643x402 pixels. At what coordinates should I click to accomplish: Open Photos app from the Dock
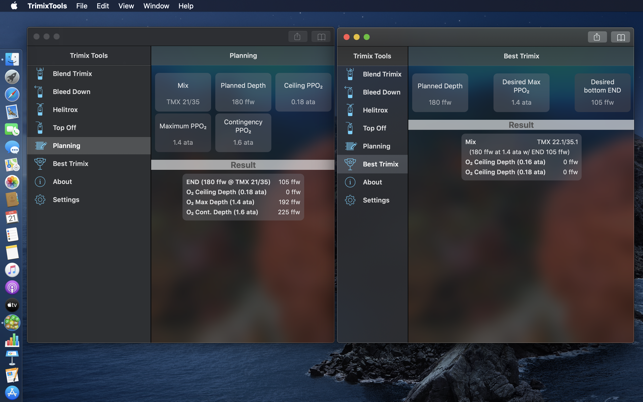click(x=12, y=182)
